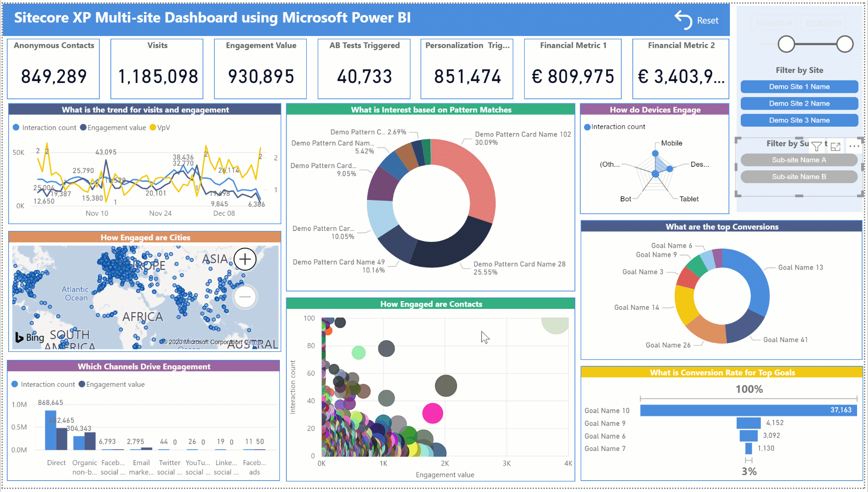The height and width of the screenshot is (492, 868).
Task: Click the magenta bubble in Contacts scatter
Action: coord(433,413)
